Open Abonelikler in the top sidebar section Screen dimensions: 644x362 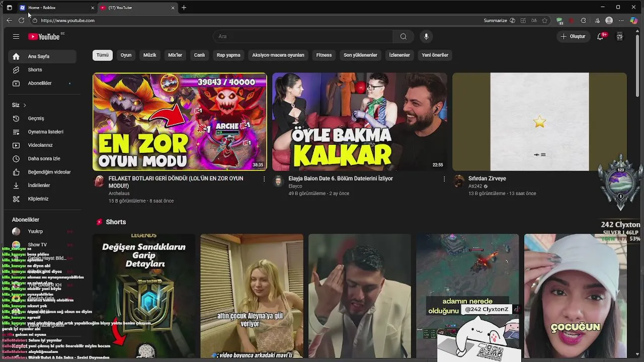[x=42, y=83]
